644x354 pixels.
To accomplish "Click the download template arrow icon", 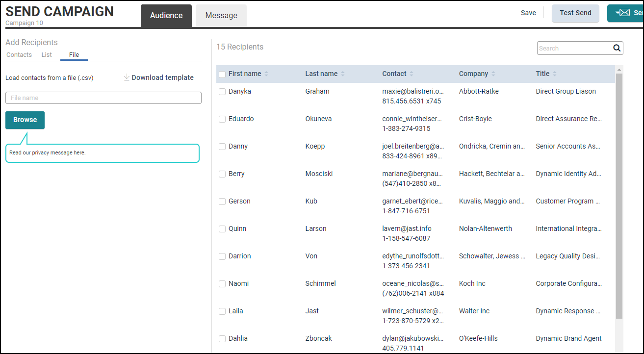I will coord(127,77).
